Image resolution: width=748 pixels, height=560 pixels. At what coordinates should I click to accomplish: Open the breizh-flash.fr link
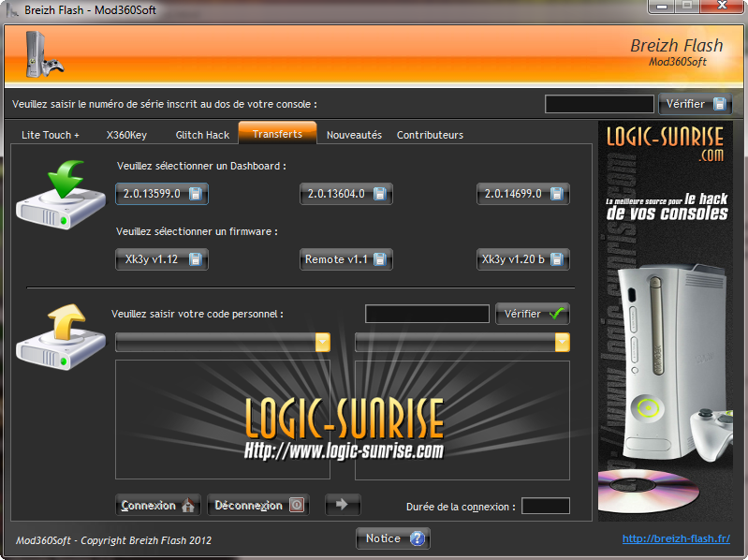pos(675,538)
